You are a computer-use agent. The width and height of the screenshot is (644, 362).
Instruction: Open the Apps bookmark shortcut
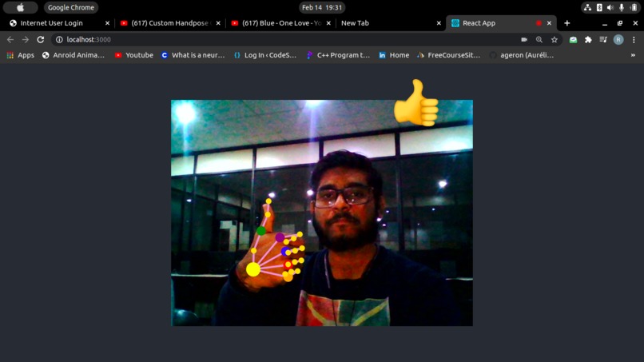click(x=21, y=55)
